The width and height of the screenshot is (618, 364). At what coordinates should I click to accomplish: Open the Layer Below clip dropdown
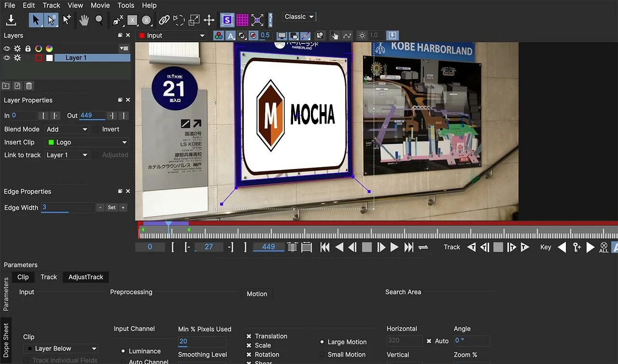point(61,349)
